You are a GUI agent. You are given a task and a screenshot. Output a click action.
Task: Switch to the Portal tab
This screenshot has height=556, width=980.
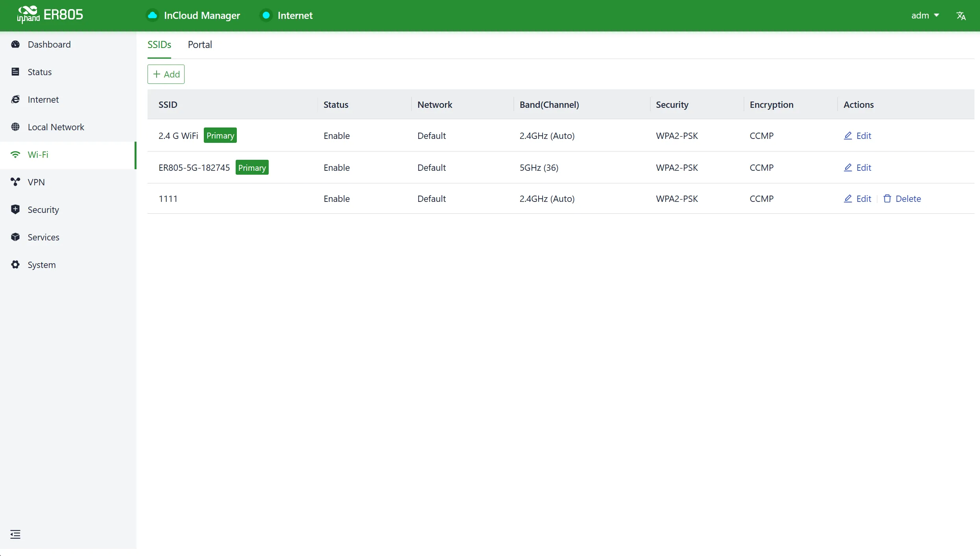click(x=200, y=44)
